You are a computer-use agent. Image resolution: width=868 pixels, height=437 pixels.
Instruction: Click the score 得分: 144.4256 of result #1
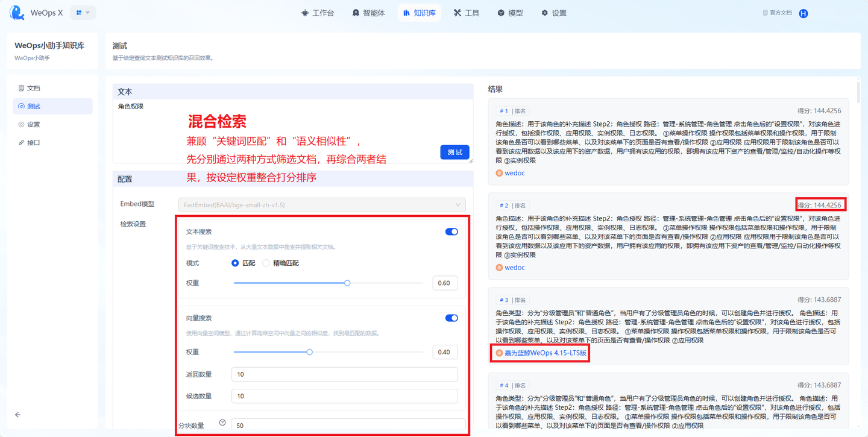click(819, 111)
